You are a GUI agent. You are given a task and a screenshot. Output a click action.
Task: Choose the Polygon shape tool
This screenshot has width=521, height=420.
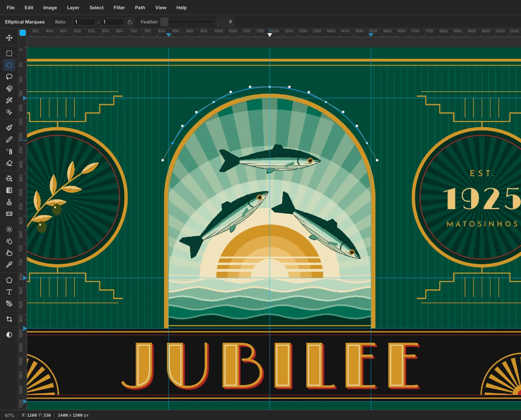(x=9, y=280)
